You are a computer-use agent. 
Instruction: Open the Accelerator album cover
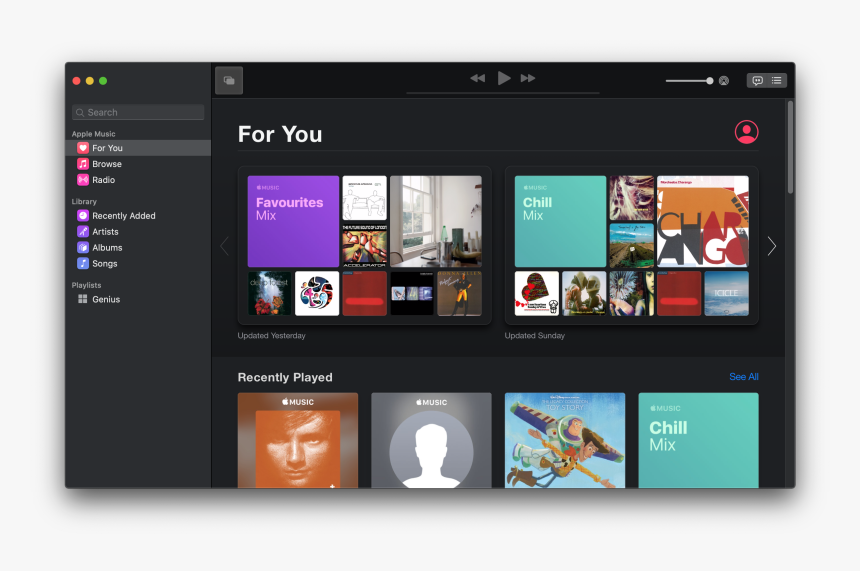click(x=365, y=245)
